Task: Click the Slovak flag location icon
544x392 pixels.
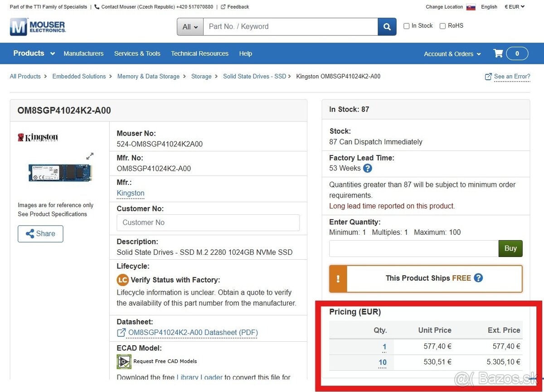Action: tap(471, 7)
